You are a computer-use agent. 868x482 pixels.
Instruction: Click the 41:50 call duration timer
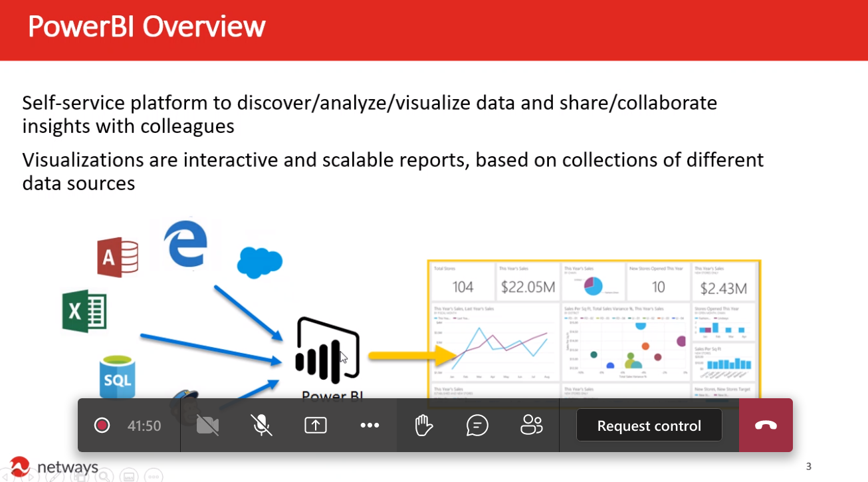pos(144,425)
